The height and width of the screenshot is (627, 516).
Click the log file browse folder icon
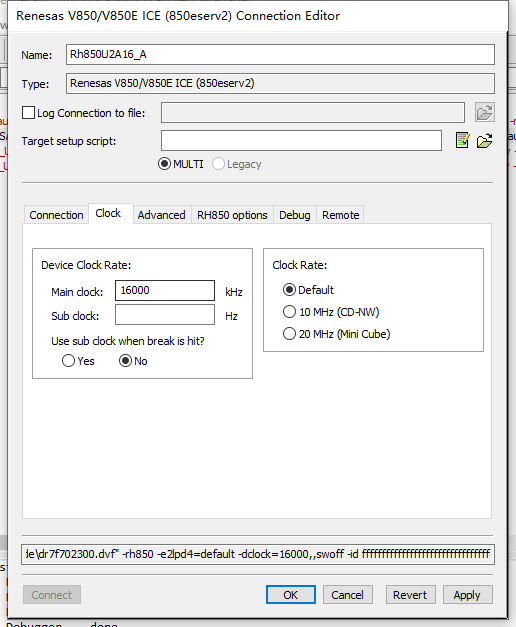(x=484, y=112)
